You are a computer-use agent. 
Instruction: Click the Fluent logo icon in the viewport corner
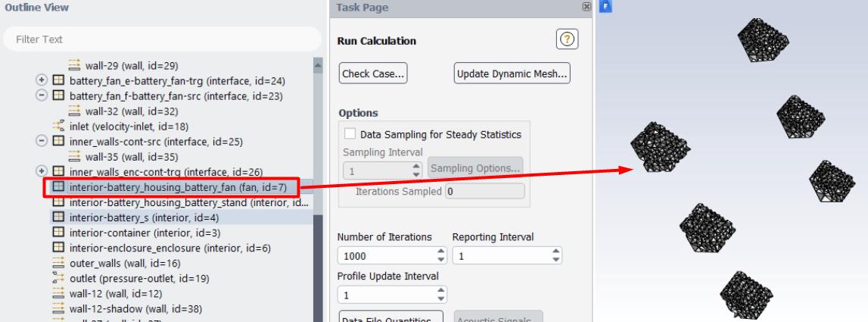click(605, 7)
